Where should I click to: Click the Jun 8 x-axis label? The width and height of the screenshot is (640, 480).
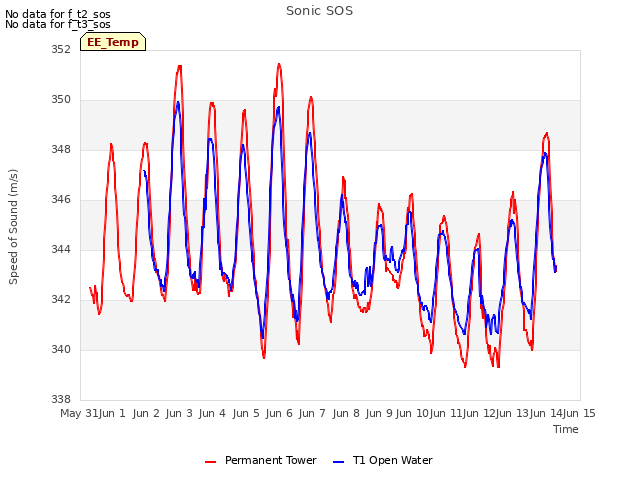(346, 413)
